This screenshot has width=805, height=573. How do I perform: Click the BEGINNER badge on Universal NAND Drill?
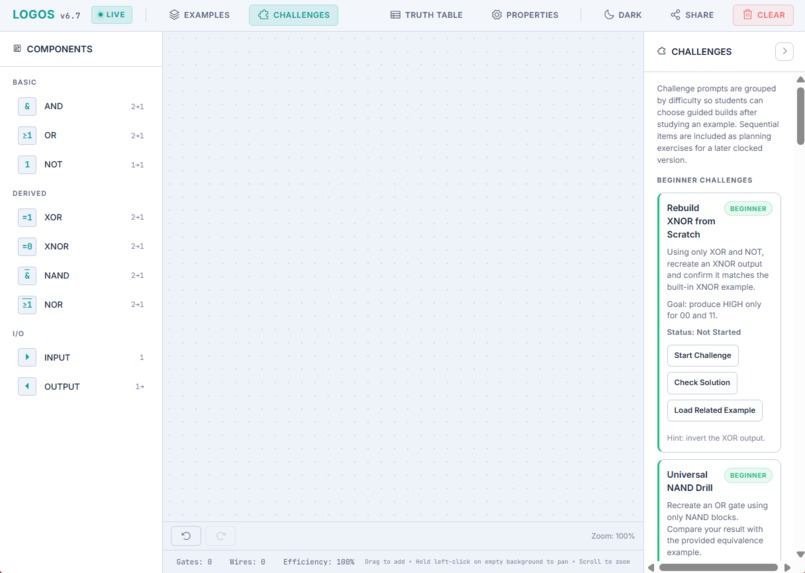click(x=748, y=475)
